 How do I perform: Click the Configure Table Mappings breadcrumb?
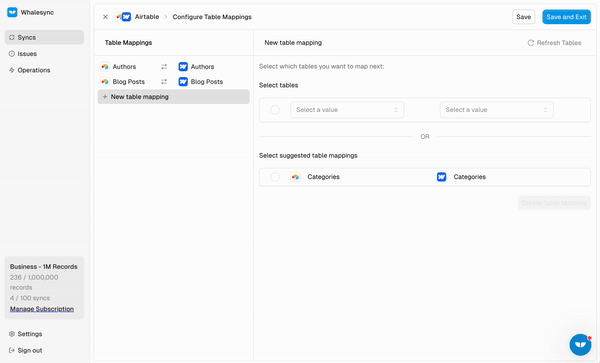[212, 17]
